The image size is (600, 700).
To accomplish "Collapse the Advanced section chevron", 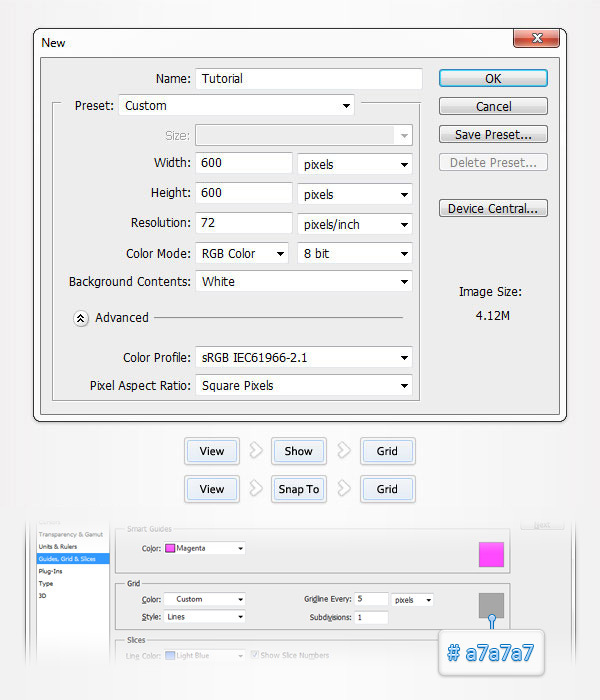I will [x=80, y=318].
